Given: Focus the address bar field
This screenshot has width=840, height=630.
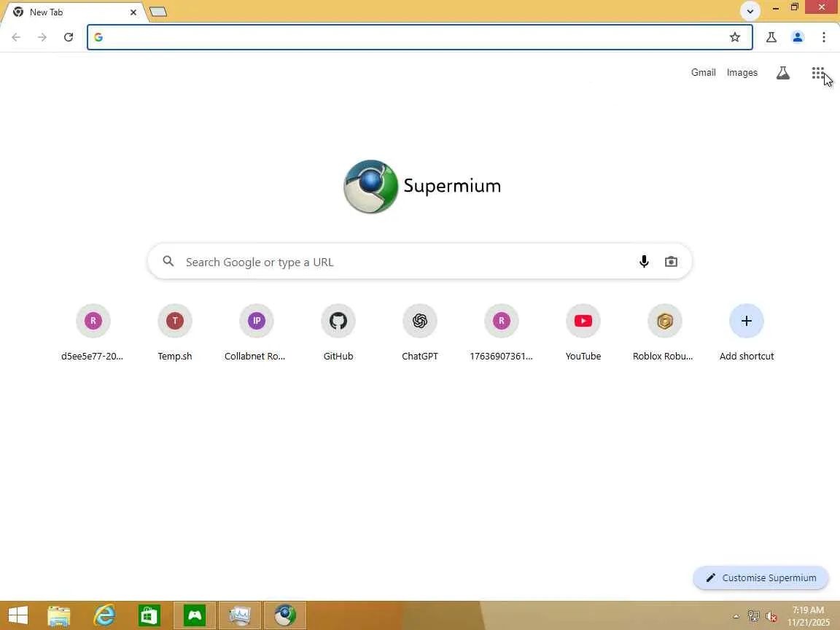Looking at the screenshot, I should (x=419, y=37).
